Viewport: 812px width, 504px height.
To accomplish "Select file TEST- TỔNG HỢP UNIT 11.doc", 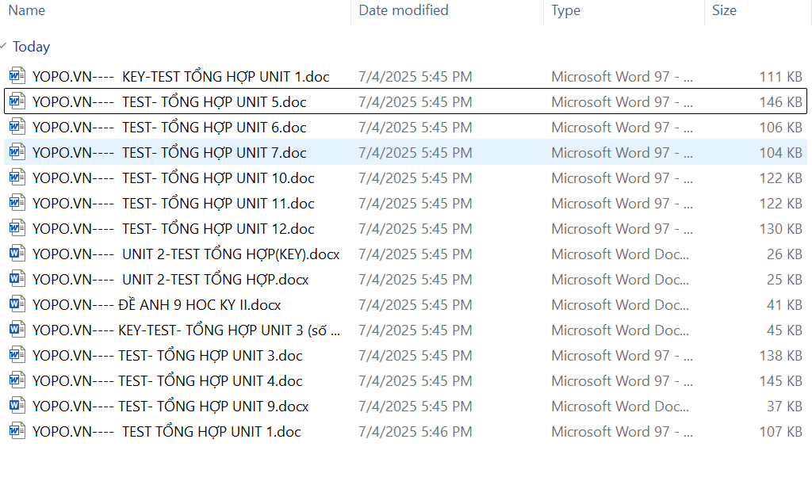I will 173,204.
